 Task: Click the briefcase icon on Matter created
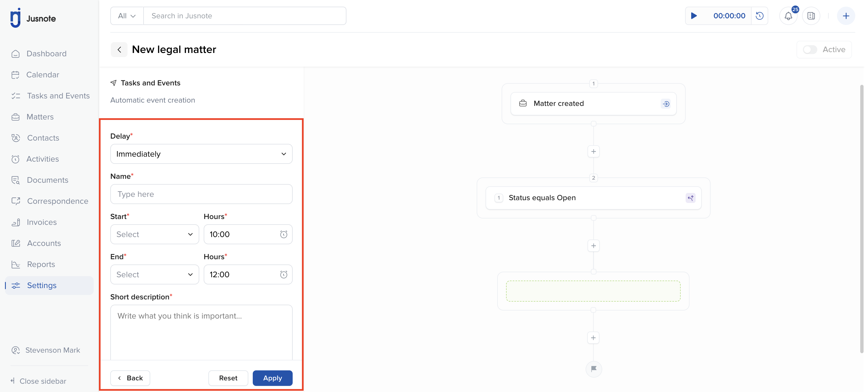click(523, 103)
